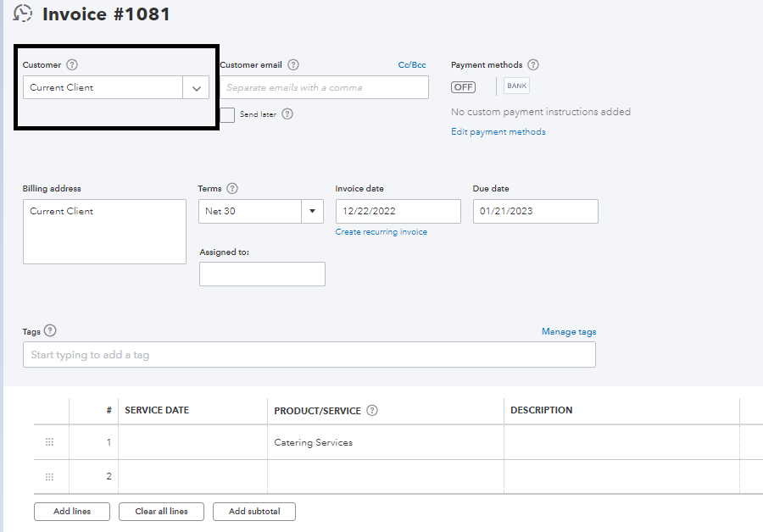This screenshot has width=763, height=532.
Task: Open Edit payment methods link
Action: (498, 132)
